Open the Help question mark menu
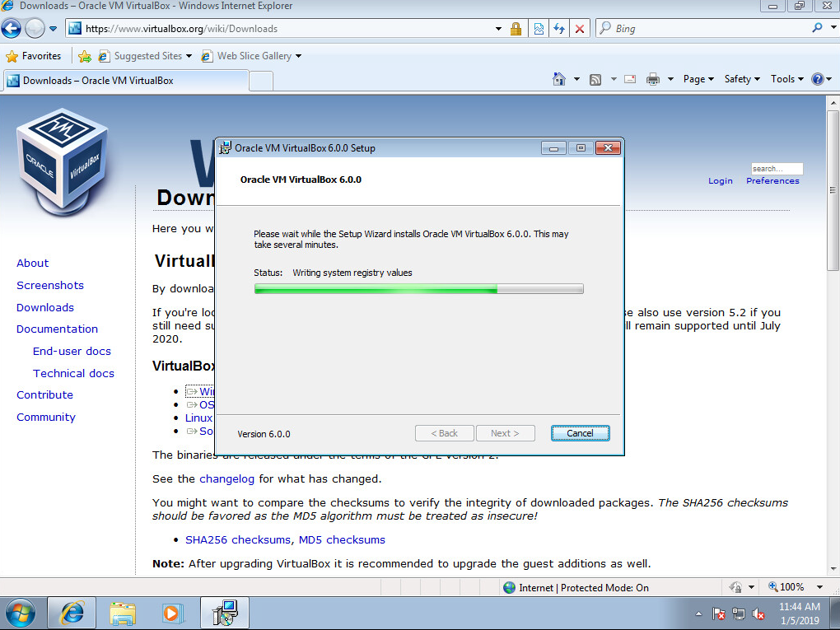 click(822, 79)
